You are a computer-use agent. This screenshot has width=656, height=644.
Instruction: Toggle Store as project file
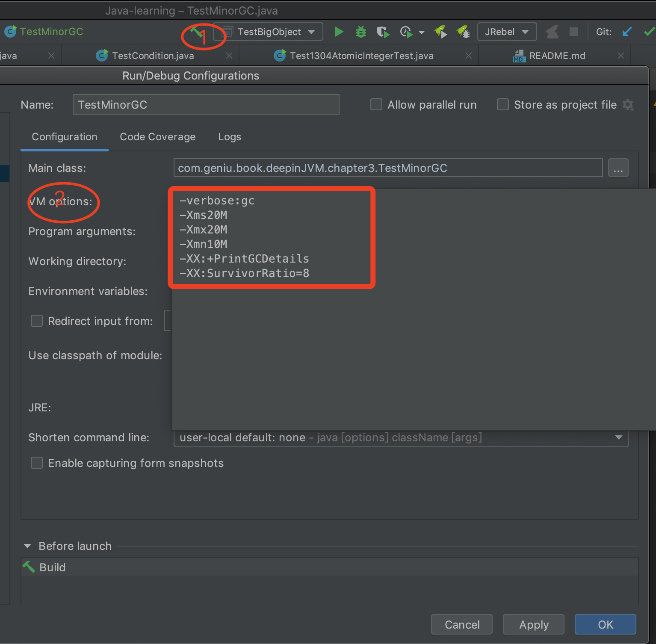(x=503, y=105)
